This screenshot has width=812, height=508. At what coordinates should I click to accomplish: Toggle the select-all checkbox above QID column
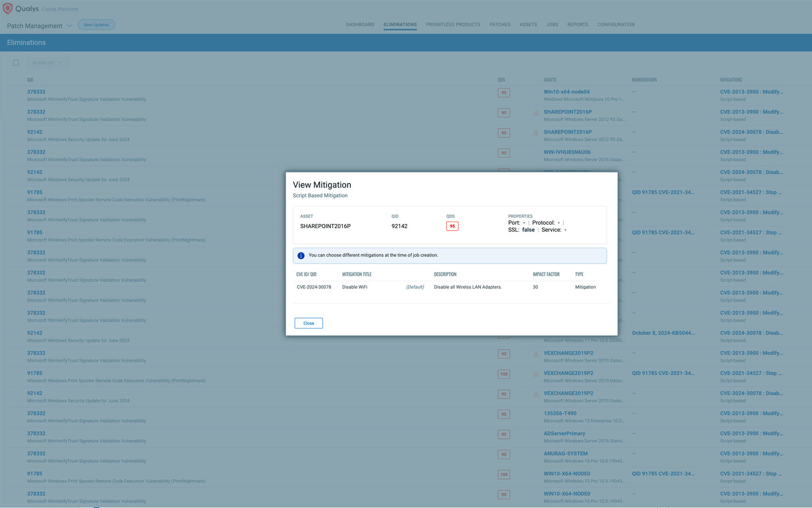pyautogui.click(x=16, y=63)
